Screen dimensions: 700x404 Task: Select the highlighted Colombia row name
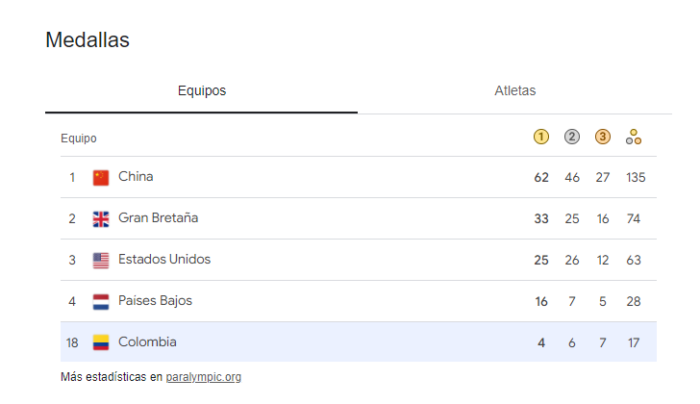click(147, 341)
